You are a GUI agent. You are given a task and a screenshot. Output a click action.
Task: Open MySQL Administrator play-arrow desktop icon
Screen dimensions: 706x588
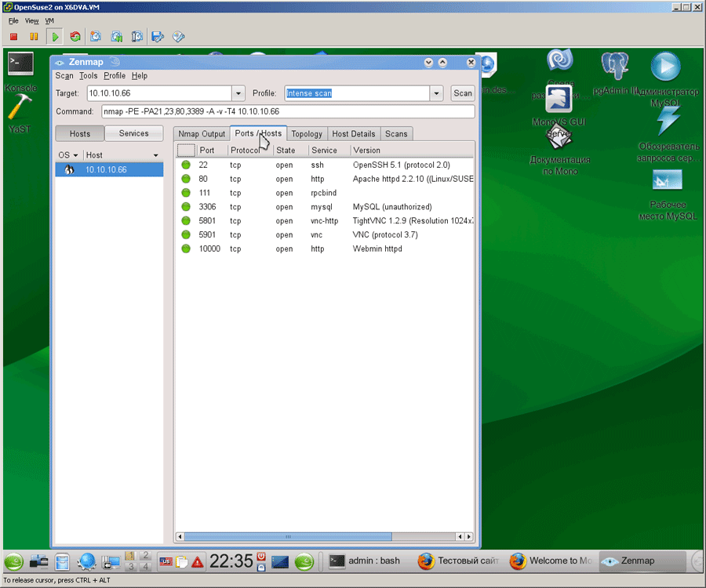point(665,67)
